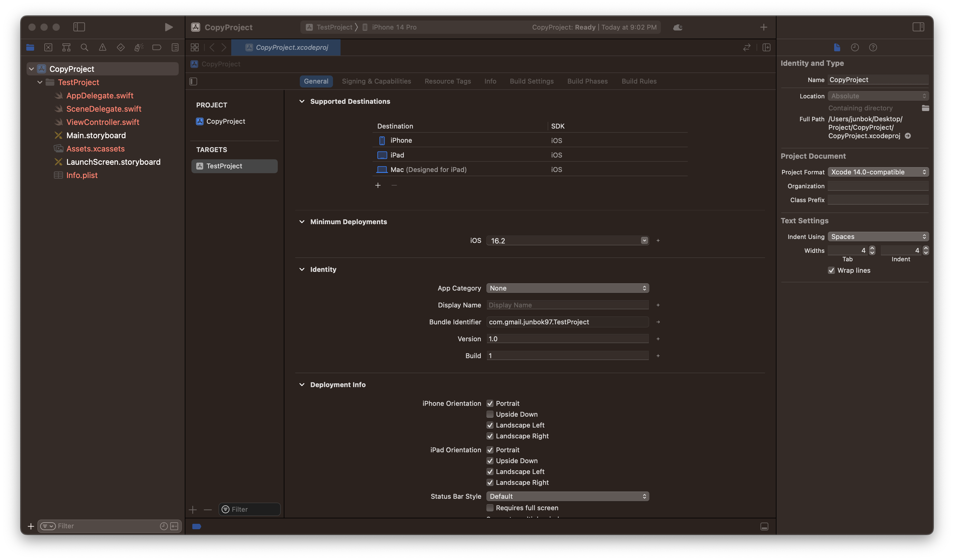Screen dimensions: 954x560
Task: Open the App Category dropdown
Action: [567, 288]
